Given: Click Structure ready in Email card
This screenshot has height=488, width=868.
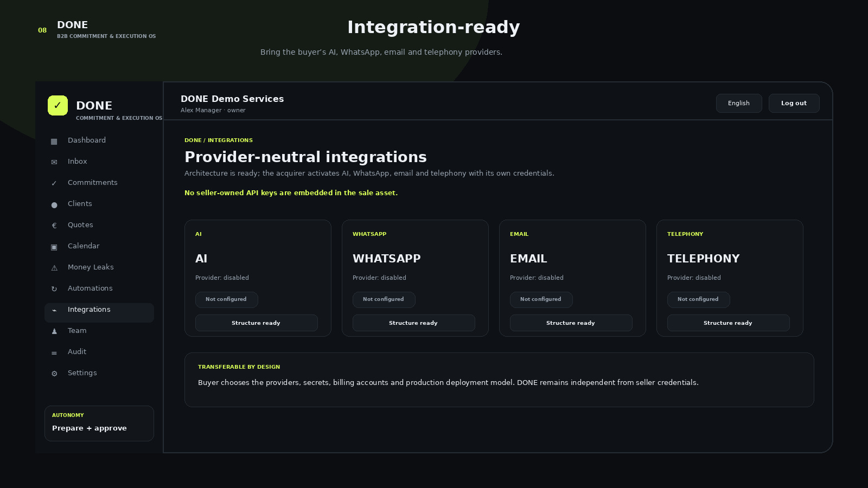Looking at the screenshot, I should point(571,323).
